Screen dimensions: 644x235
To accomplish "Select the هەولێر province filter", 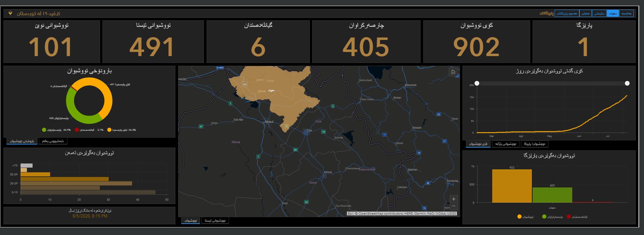I will click(586, 13).
